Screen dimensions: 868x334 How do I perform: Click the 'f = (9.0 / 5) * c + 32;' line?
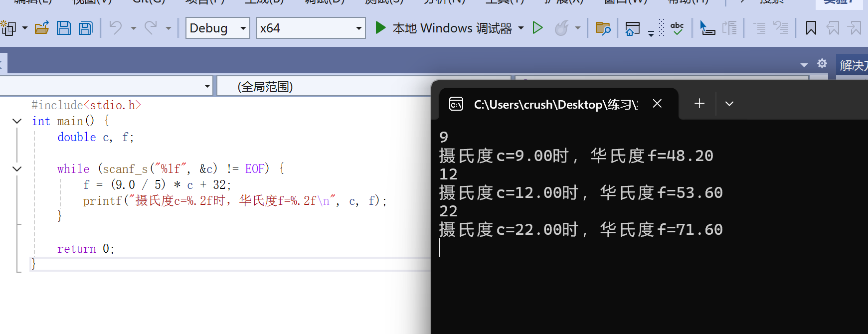(x=157, y=185)
